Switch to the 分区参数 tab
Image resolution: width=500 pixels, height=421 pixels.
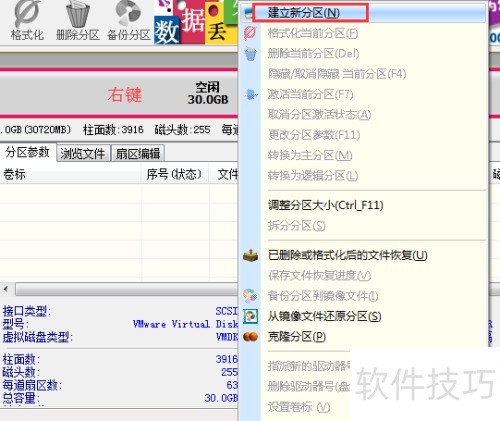28,152
